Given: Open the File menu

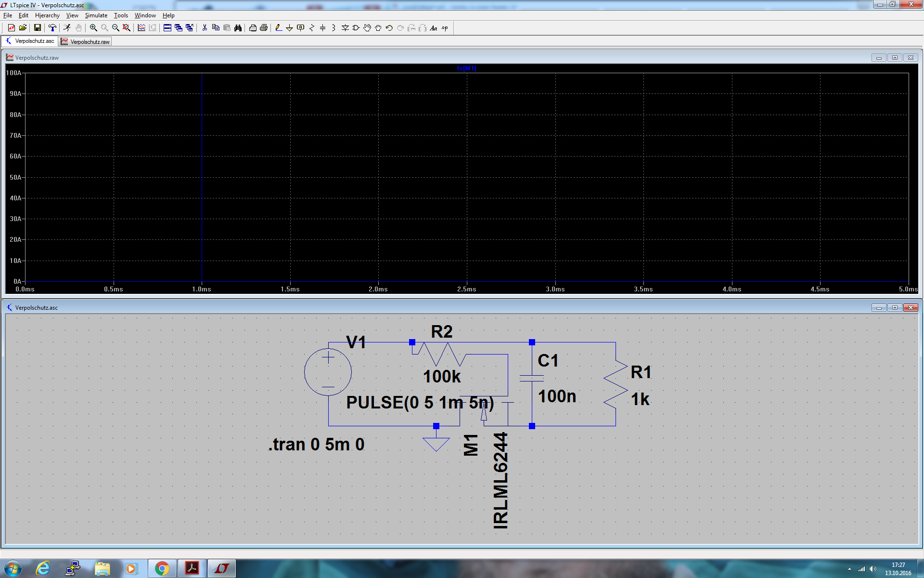Looking at the screenshot, I should click(x=8, y=15).
